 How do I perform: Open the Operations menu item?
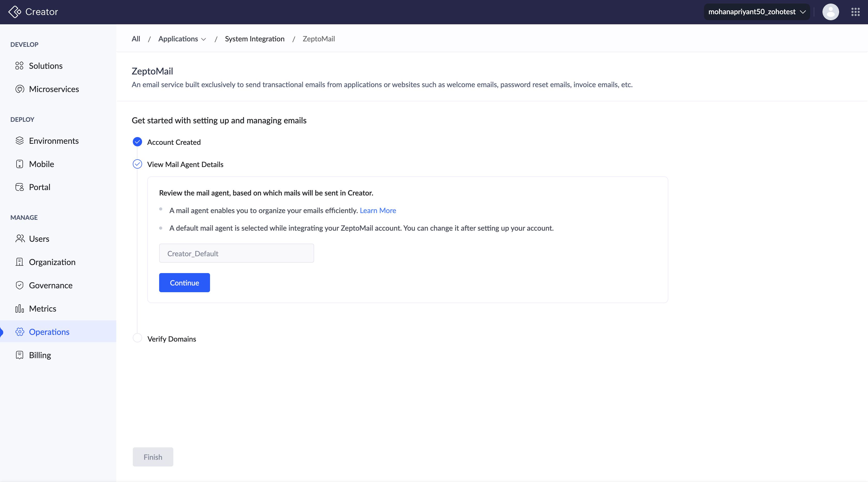click(x=49, y=332)
